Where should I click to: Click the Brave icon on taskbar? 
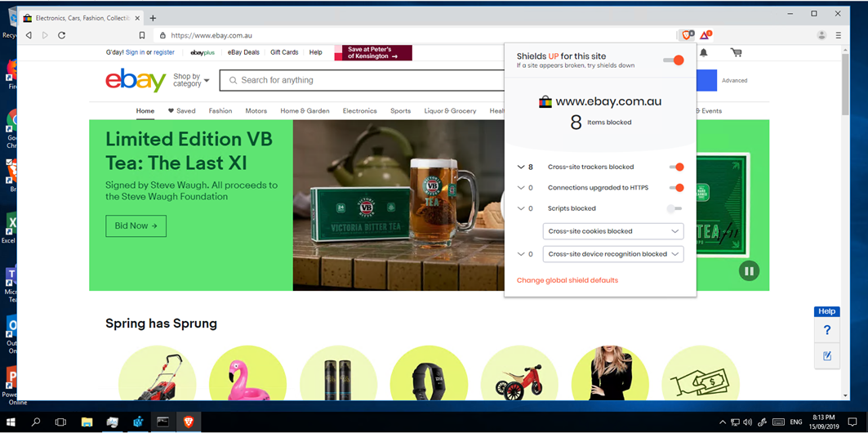(x=188, y=422)
